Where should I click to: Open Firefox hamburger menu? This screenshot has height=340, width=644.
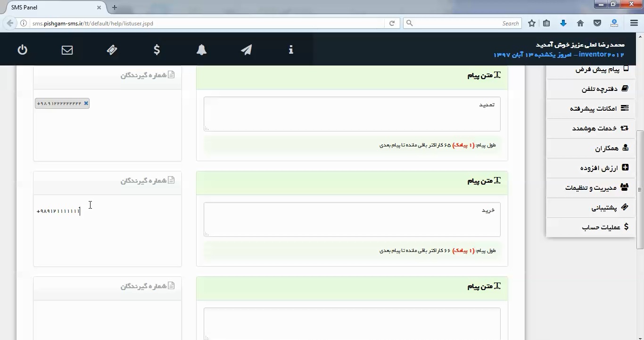click(x=634, y=23)
